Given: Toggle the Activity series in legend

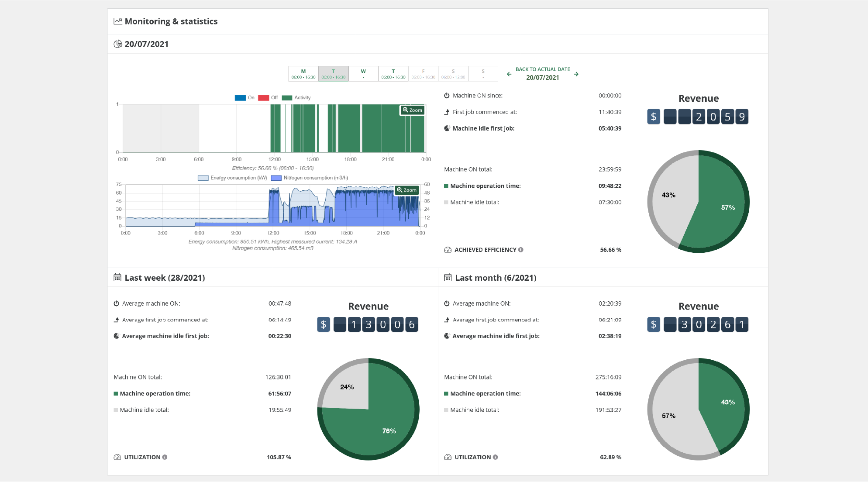Looking at the screenshot, I should tap(296, 98).
